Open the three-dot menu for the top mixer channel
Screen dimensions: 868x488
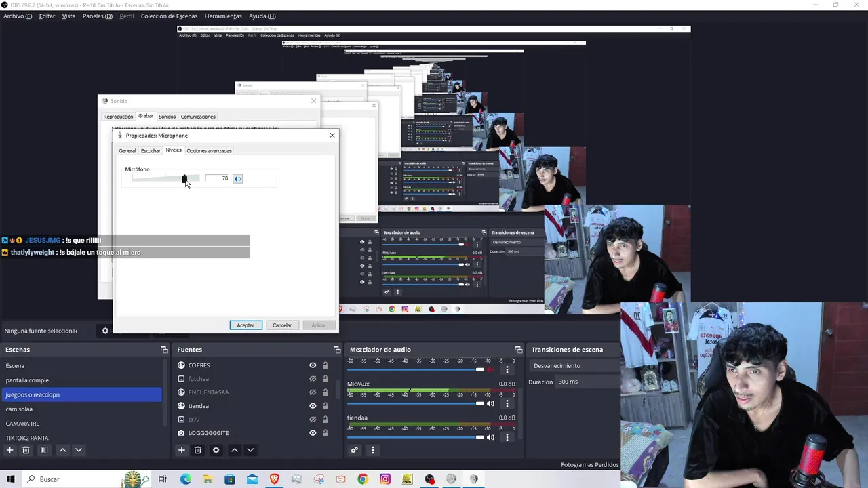click(507, 369)
